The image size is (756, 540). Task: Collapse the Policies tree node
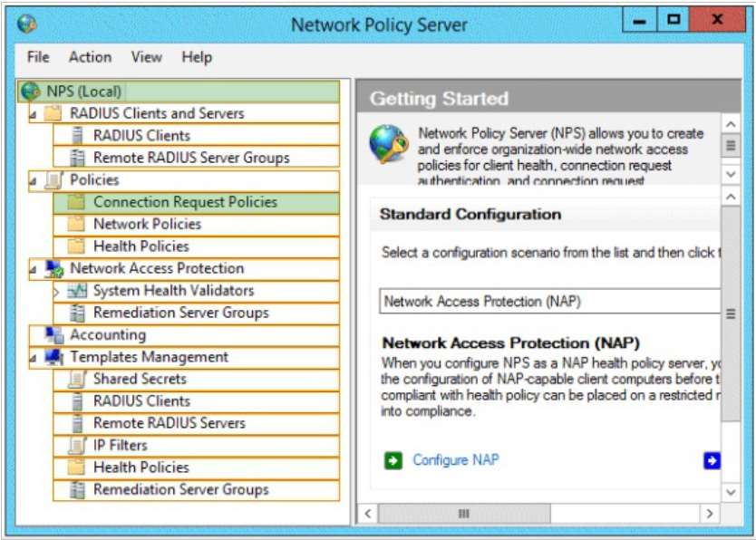pyautogui.click(x=33, y=181)
